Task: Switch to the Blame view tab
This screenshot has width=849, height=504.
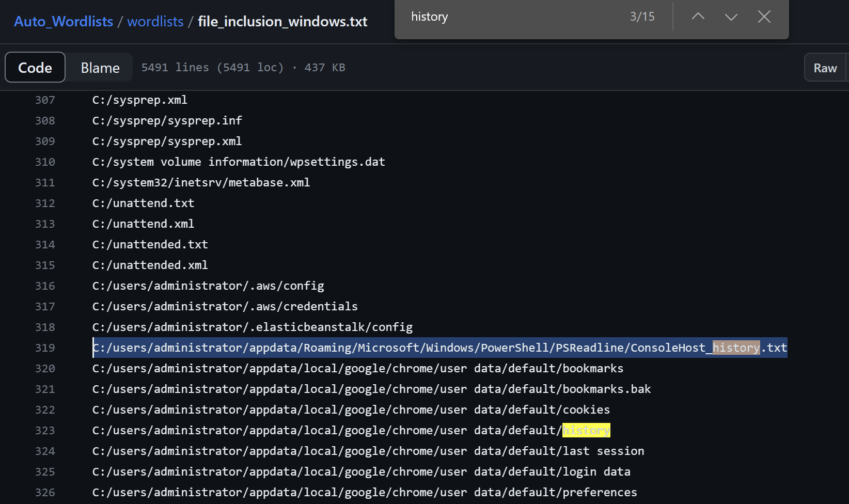Action: [x=100, y=68]
